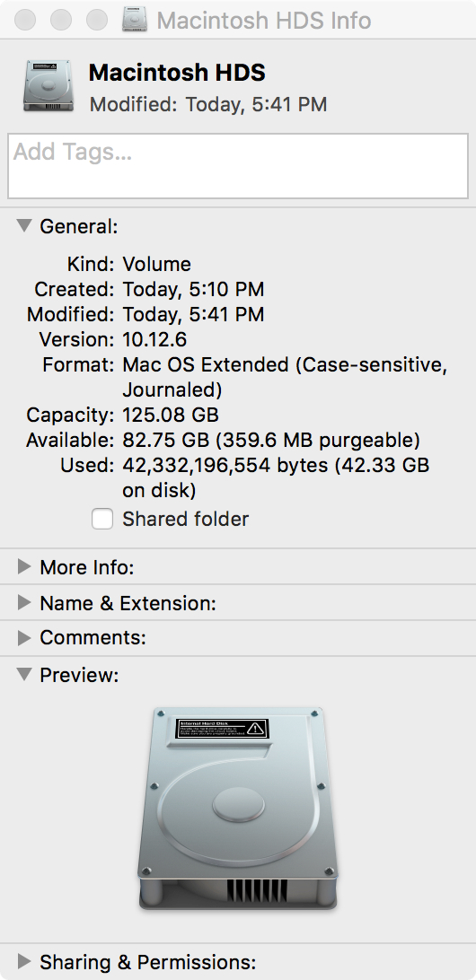The image size is (476, 980).
Task: Click the Add Tags input field
Action: click(238, 166)
